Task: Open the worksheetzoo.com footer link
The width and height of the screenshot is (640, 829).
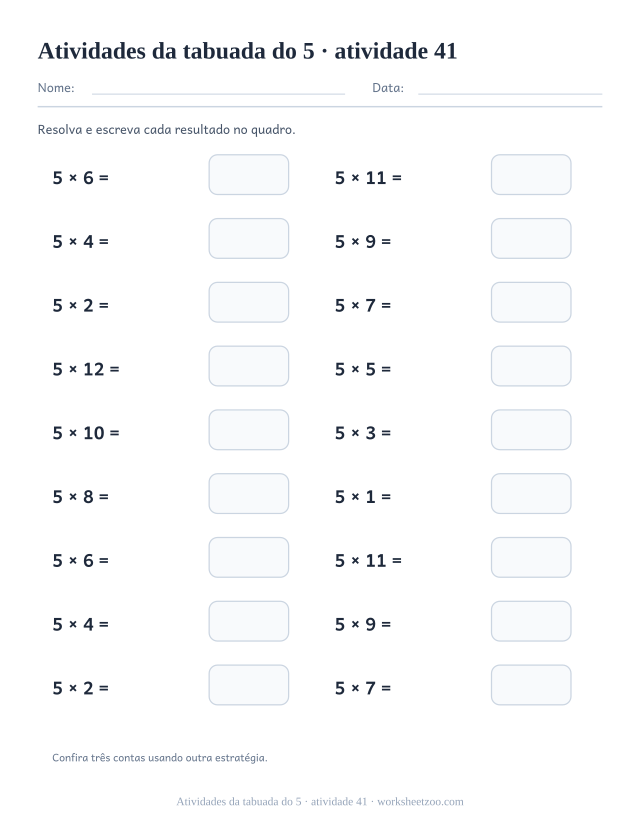Action: coord(420,802)
